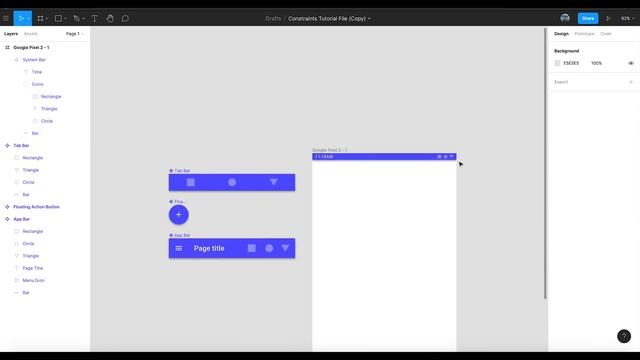
Task: Click the plus Floating Action Button on canvas
Action: point(178,215)
